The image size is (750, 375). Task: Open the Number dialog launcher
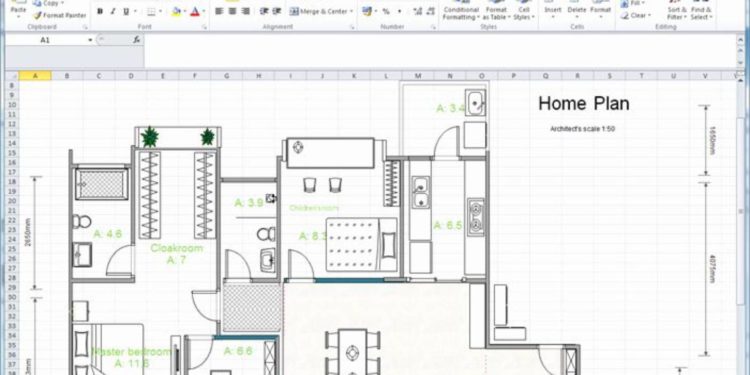[x=433, y=27]
